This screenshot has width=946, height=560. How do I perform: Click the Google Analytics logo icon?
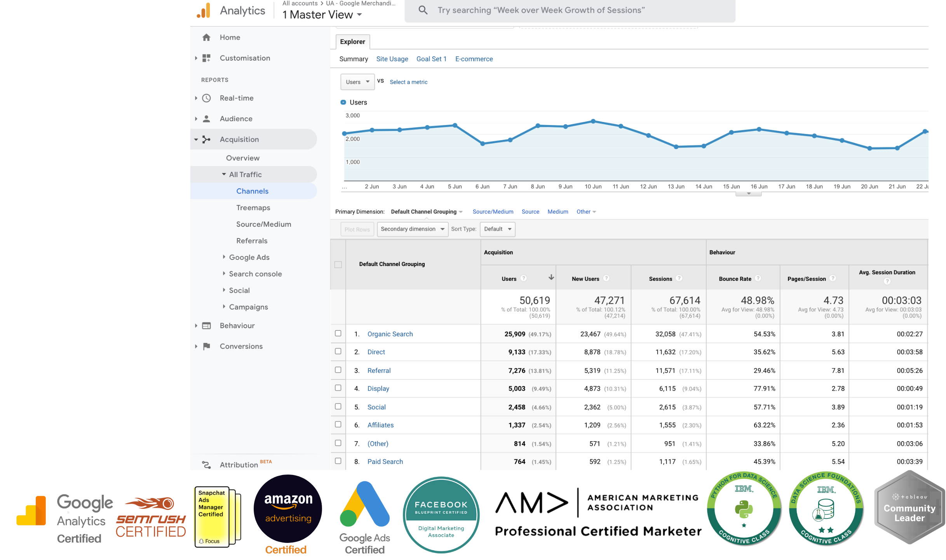[204, 10]
